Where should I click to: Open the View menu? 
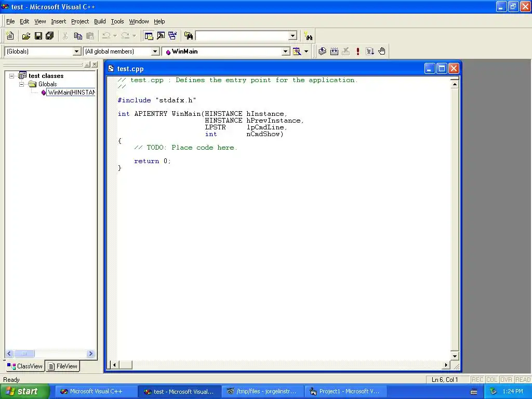[x=40, y=21]
